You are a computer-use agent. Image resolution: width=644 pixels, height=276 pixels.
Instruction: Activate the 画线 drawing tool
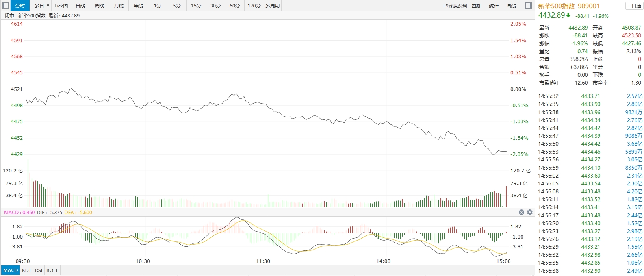tap(511, 6)
